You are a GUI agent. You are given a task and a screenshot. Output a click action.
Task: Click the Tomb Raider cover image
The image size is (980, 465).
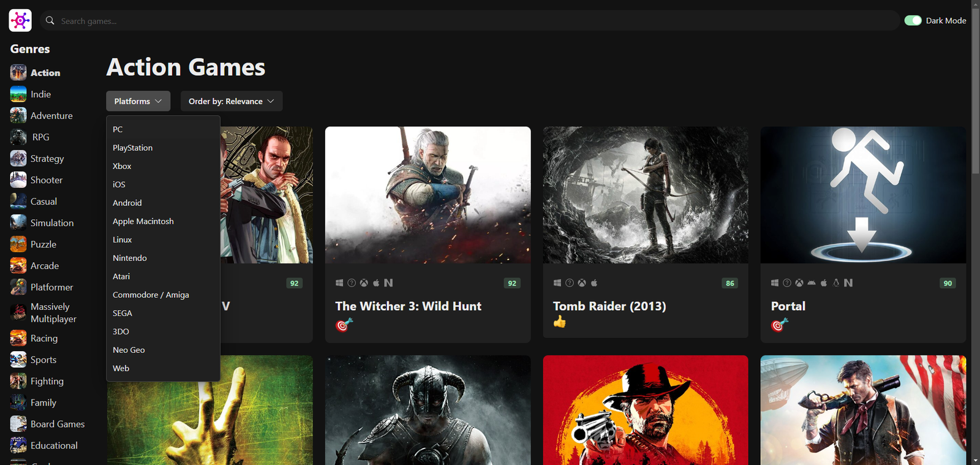point(645,195)
